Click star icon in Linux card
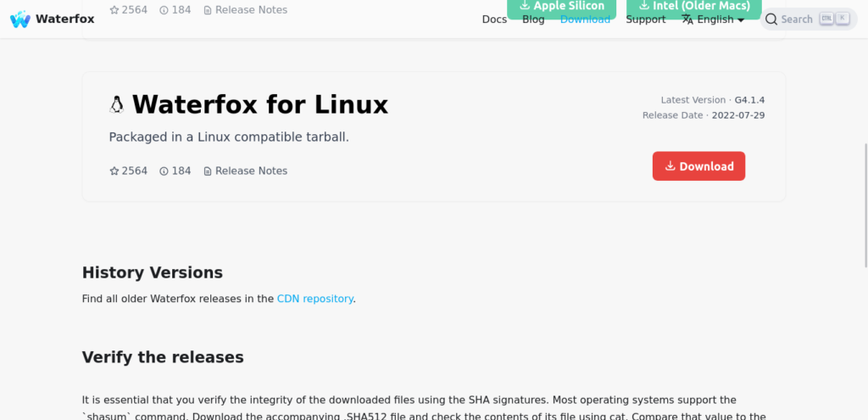This screenshot has height=420, width=868. click(114, 171)
